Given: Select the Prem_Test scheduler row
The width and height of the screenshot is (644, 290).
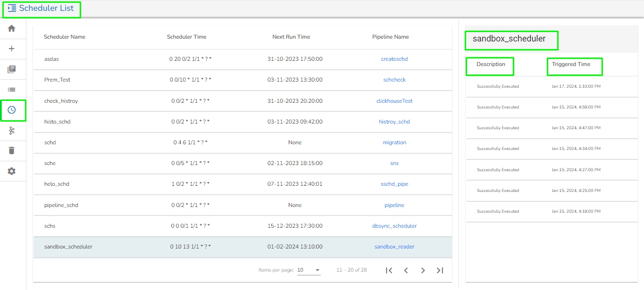Looking at the screenshot, I should tap(57, 80).
